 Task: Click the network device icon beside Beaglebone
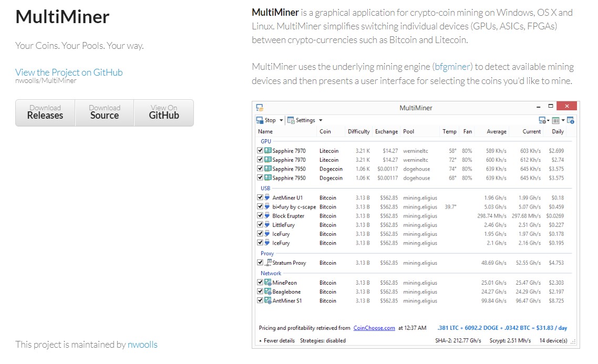268,291
